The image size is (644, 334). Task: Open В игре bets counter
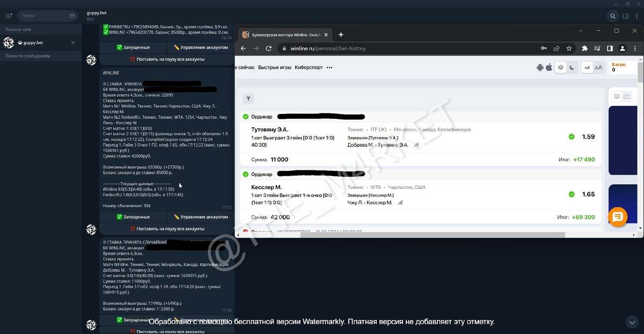[618, 67]
